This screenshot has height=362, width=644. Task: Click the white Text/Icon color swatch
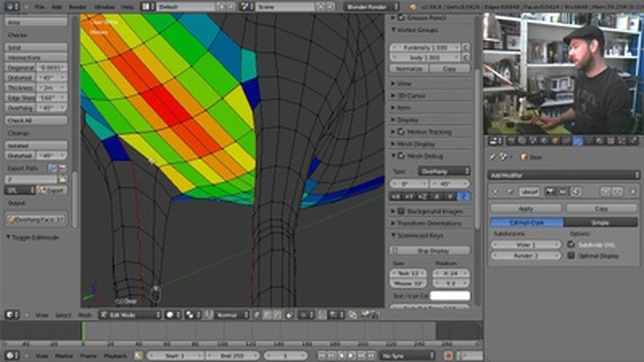tap(450, 296)
